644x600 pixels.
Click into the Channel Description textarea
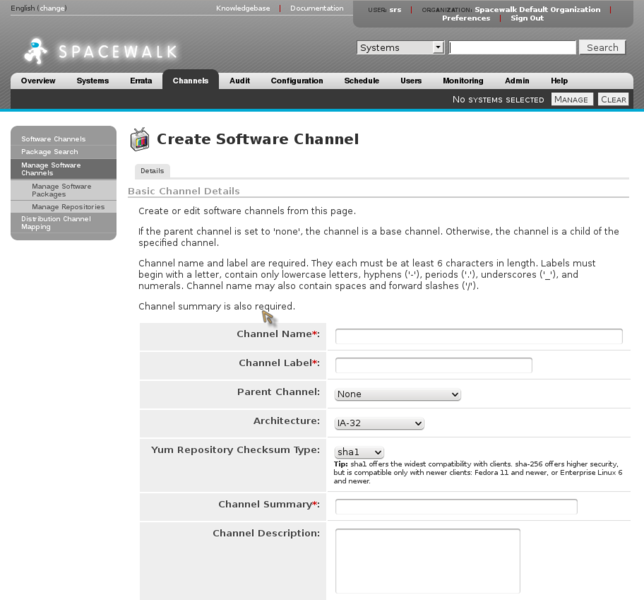pos(428,561)
